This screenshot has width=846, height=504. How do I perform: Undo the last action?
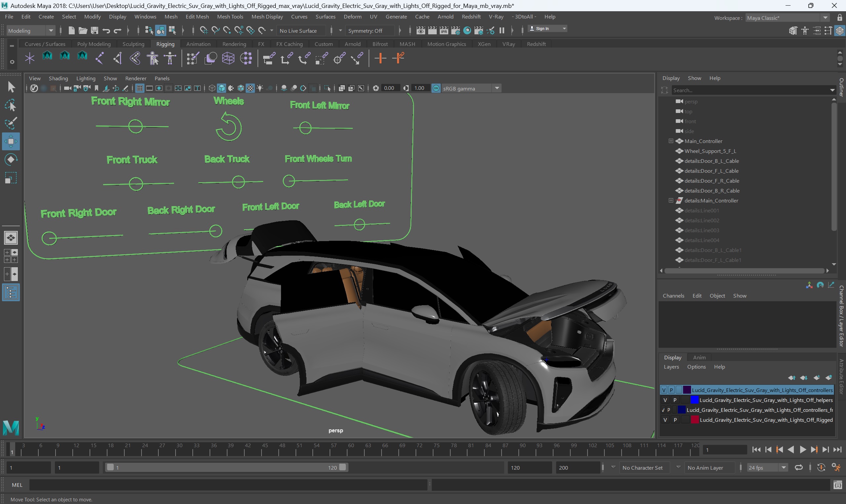tap(106, 31)
